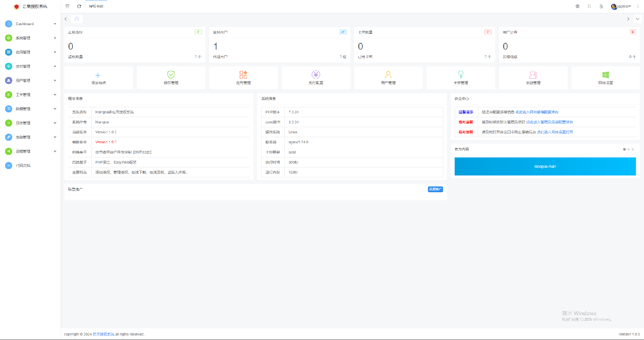Expand the 系统管理 menu arrow

pos(55,38)
